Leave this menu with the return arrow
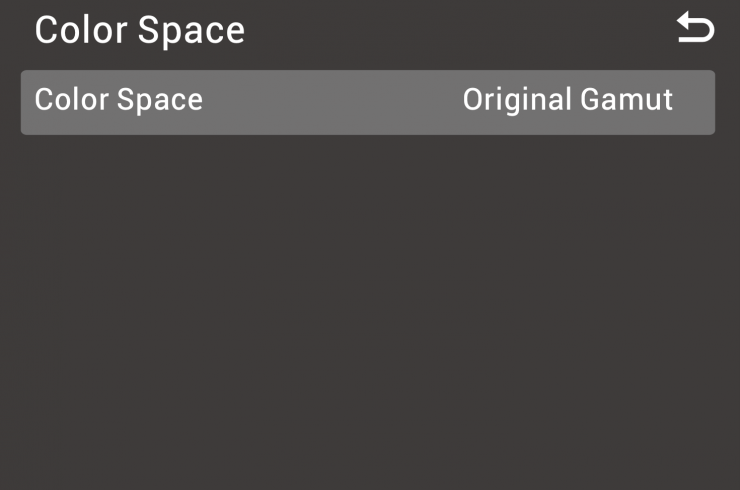Viewport: 740px width, 490px height. tap(695, 29)
